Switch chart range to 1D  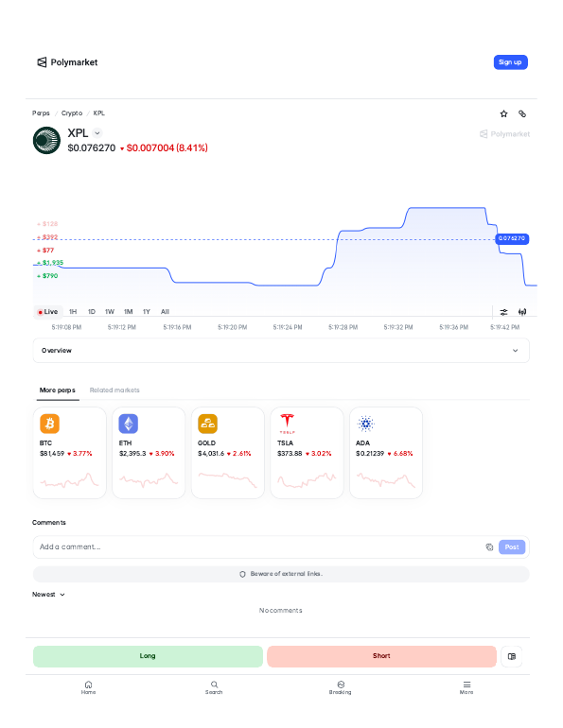pos(92,312)
